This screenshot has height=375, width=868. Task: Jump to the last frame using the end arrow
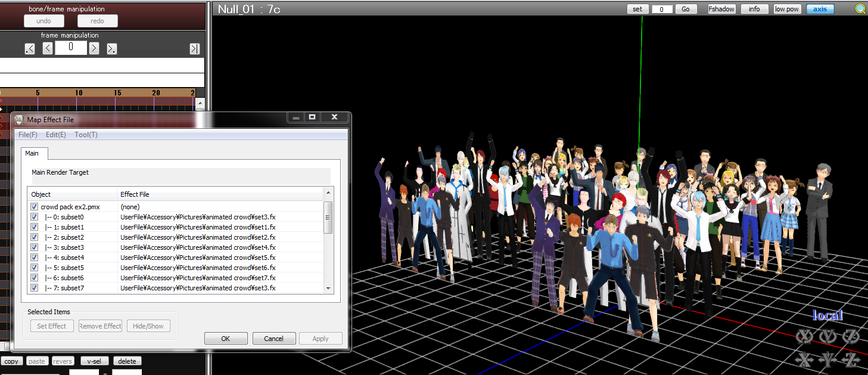pyautogui.click(x=195, y=48)
